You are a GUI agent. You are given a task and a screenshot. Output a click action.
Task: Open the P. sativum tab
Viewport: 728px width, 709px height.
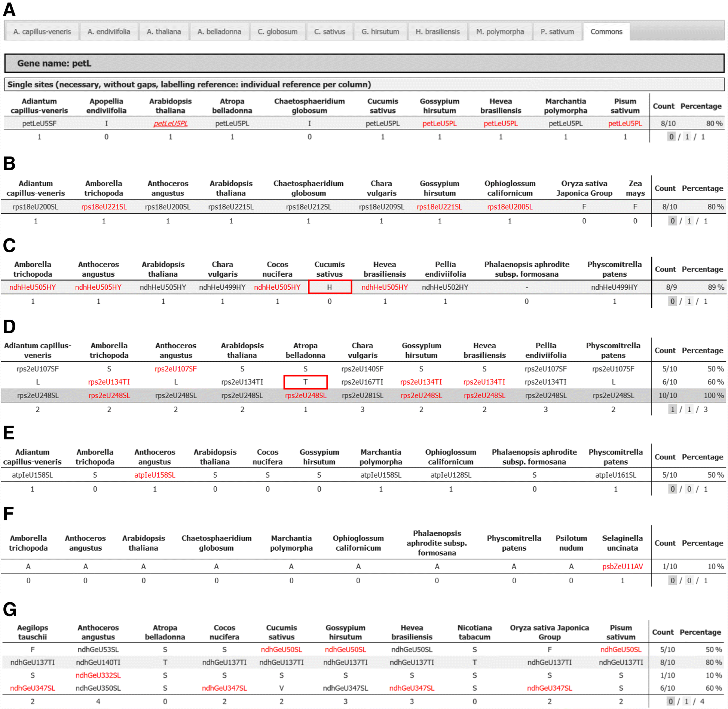click(x=557, y=31)
